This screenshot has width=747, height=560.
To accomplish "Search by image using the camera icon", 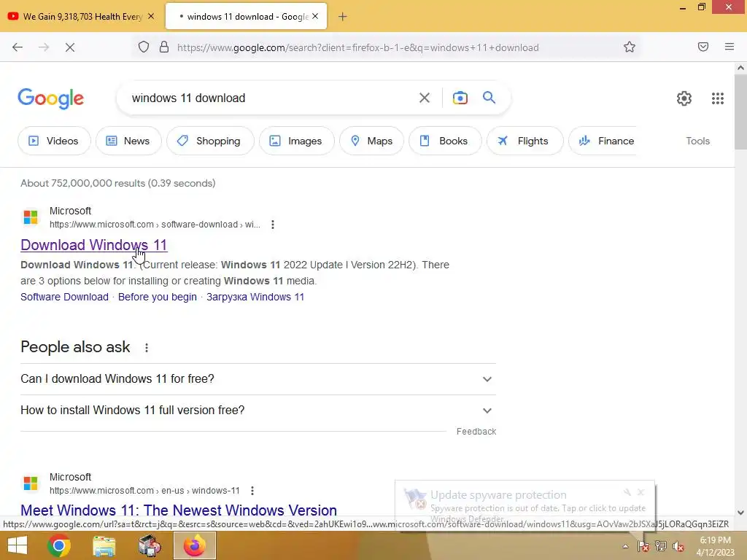I will point(460,98).
